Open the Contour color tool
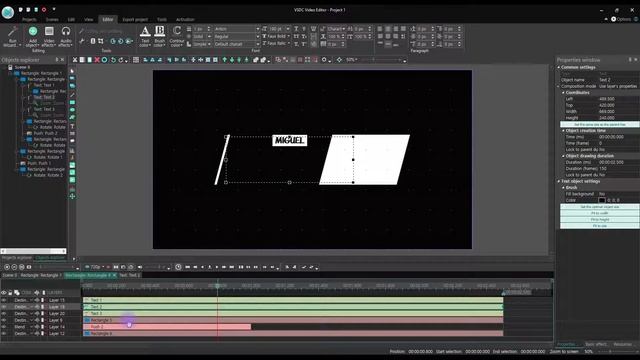Image resolution: width=640 pixels, height=360 pixels. point(177,36)
